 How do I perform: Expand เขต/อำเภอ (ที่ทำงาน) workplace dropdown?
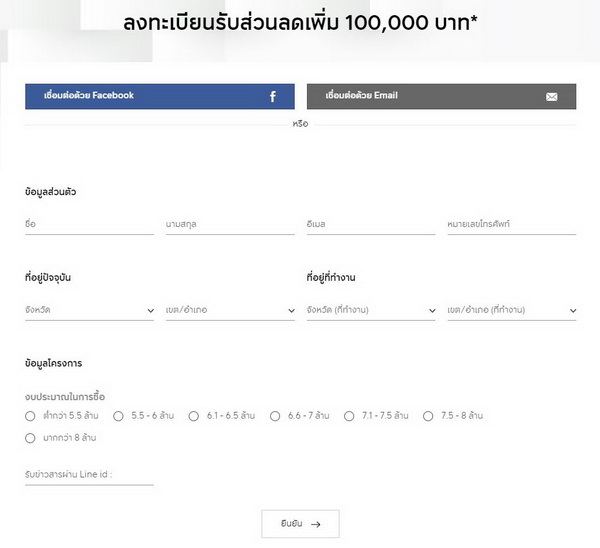(x=511, y=310)
